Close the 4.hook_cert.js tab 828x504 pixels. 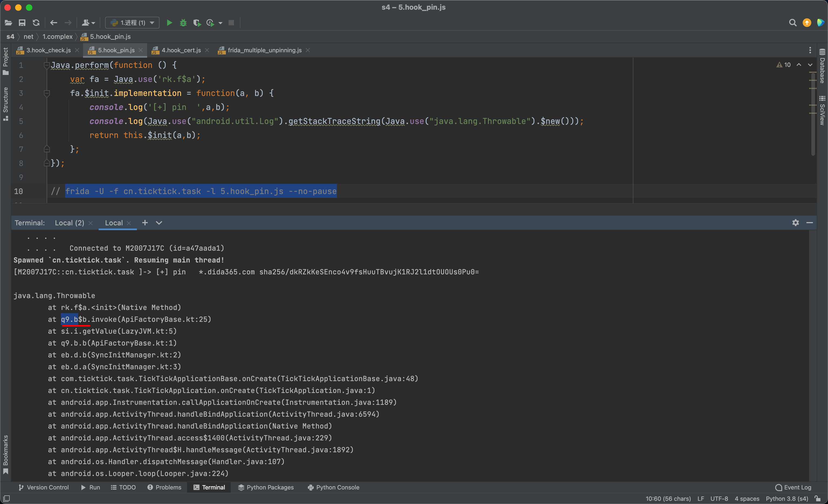[207, 50]
